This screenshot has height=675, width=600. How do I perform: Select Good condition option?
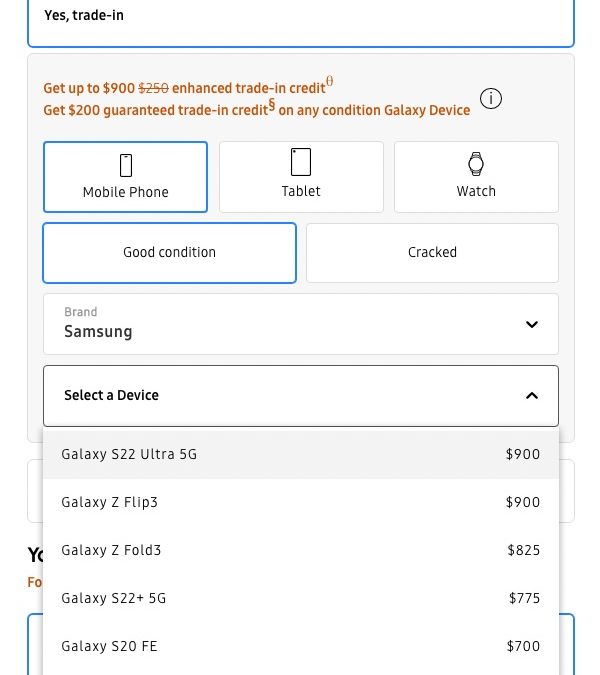click(170, 253)
